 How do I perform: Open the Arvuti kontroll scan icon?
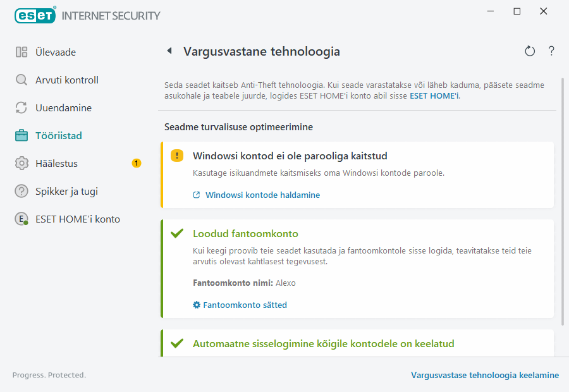click(x=21, y=80)
